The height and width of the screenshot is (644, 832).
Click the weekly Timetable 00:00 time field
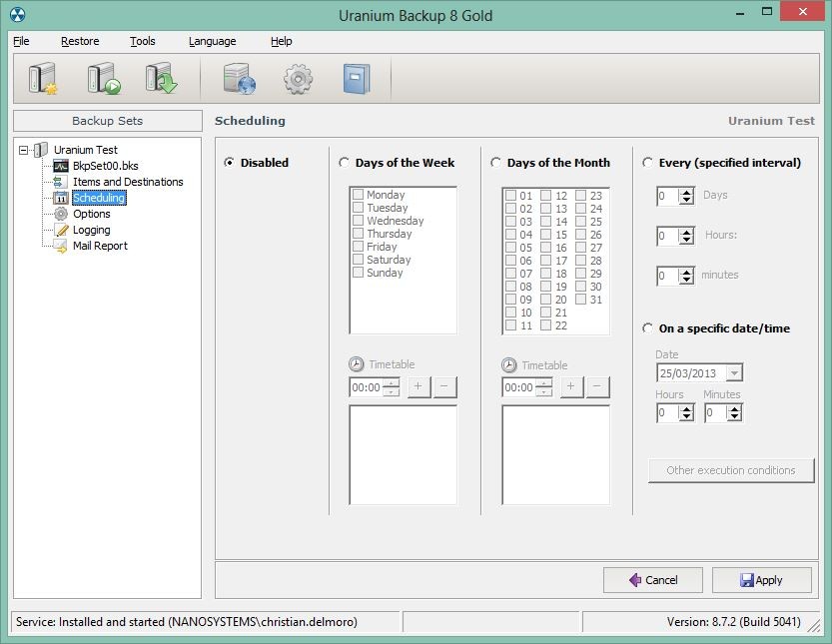367,387
